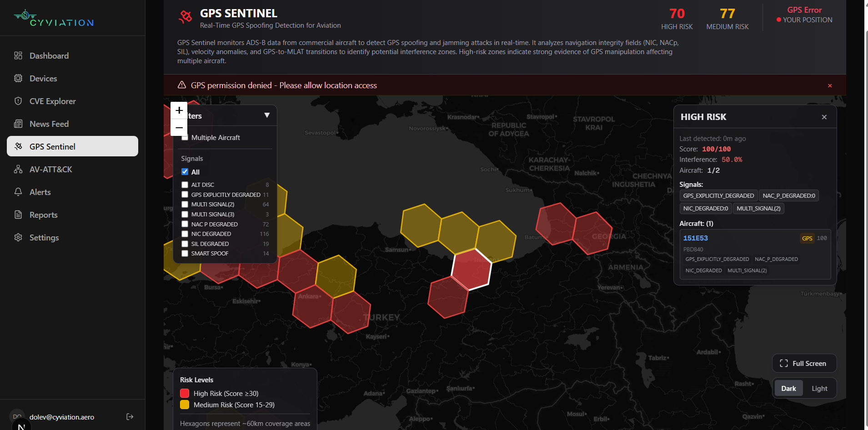This screenshot has width=868, height=430.
Task: Click the Full Screen button
Action: pos(804,363)
